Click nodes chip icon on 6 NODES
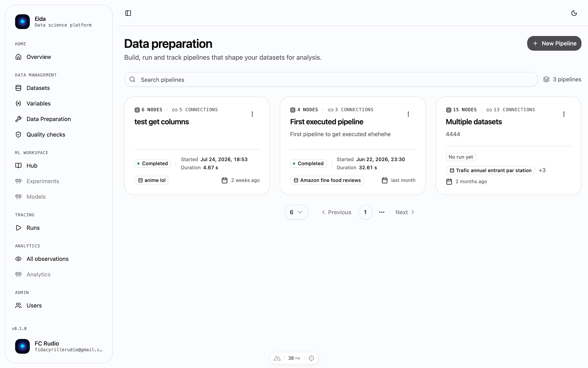 137,110
